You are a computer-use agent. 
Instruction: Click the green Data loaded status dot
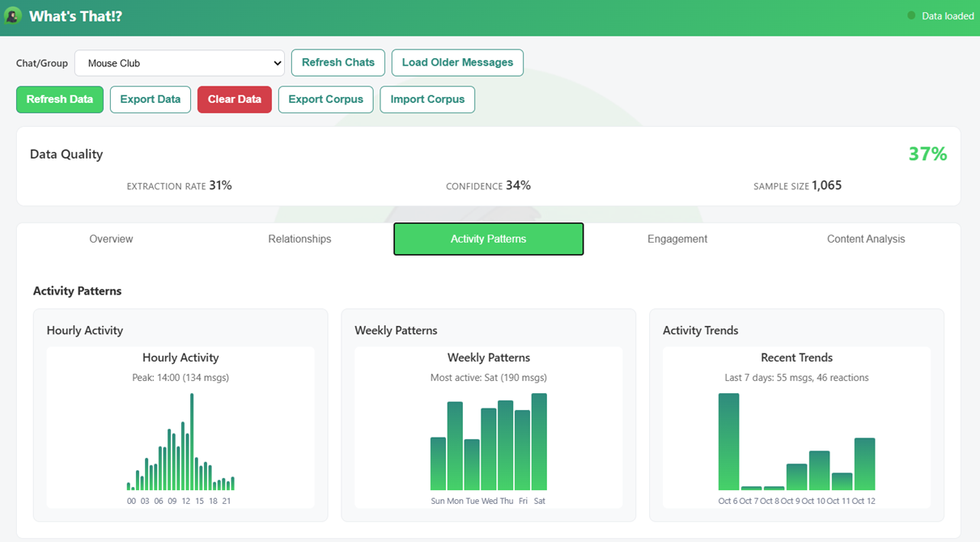[x=911, y=16]
